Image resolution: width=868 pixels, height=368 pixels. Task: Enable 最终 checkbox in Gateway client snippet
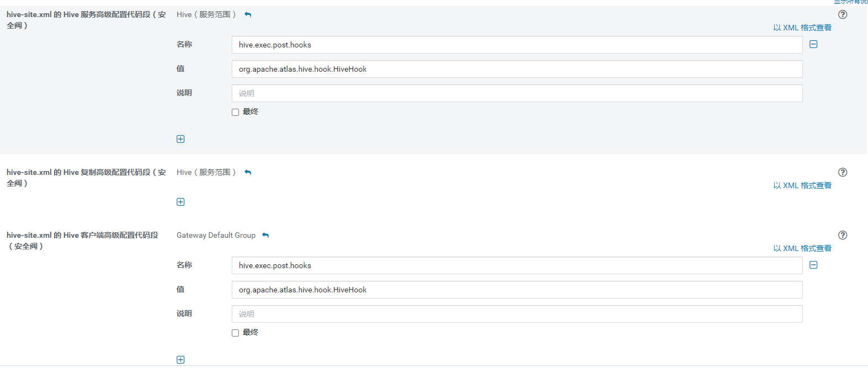pyautogui.click(x=235, y=333)
